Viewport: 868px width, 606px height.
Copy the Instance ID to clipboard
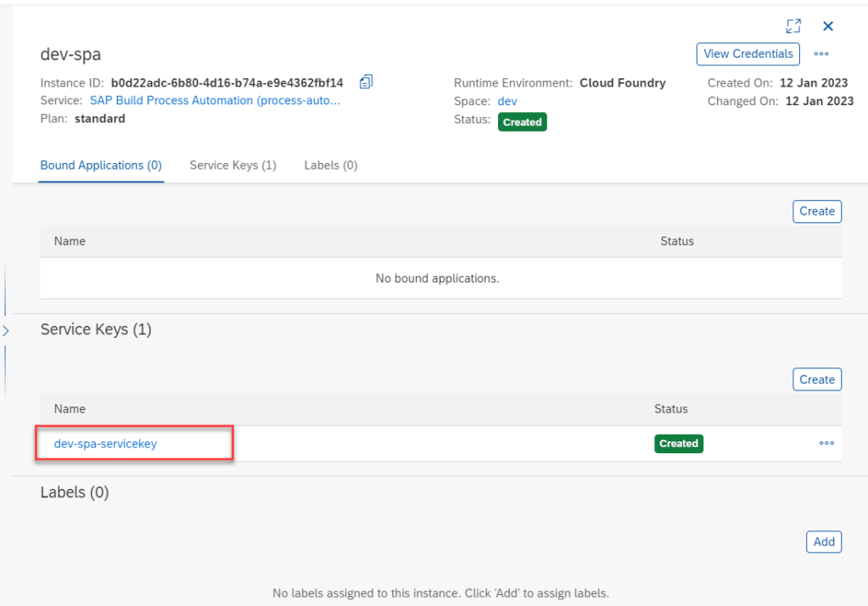[366, 82]
